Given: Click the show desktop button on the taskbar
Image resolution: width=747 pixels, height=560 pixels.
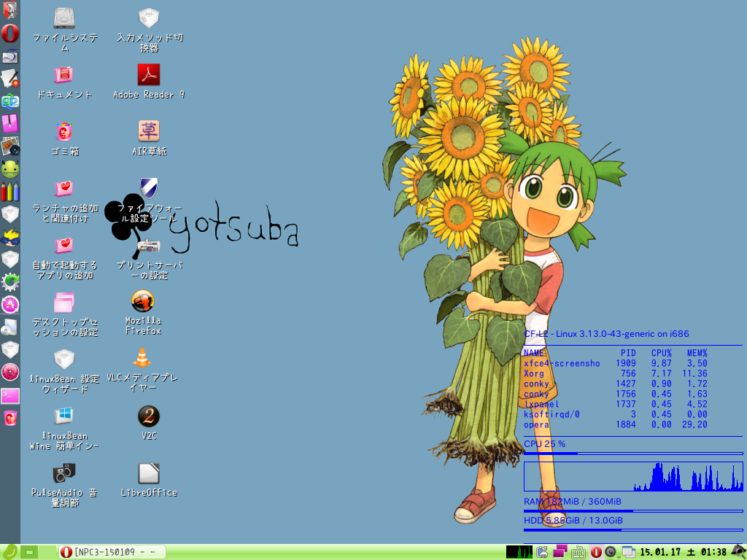Looking at the screenshot, I should pyautogui.click(x=29, y=553).
